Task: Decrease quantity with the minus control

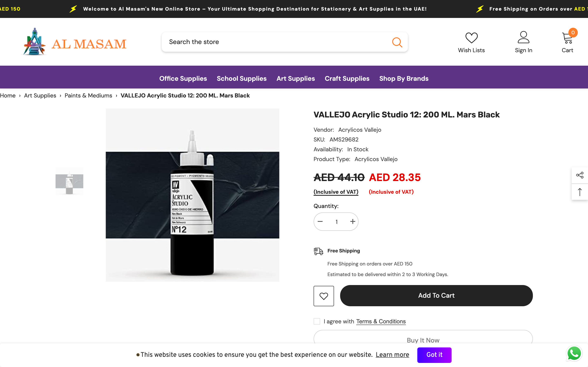Action: [x=320, y=221]
